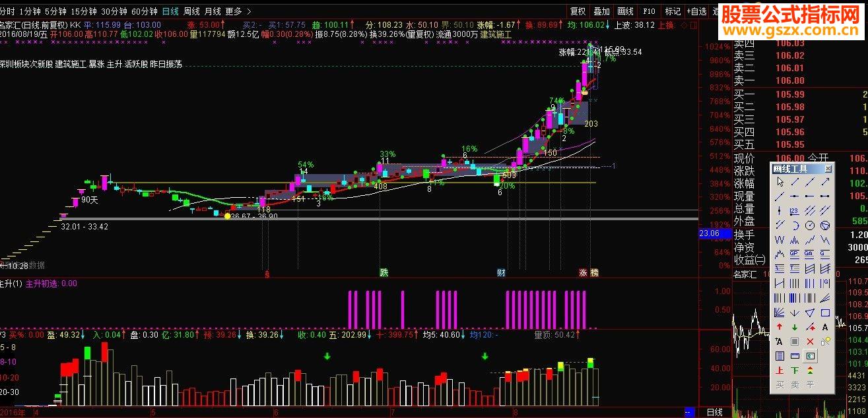Viewport: 868px width, 418px height.
Task: Select the vertical line with dot tool
Action: pyautogui.click(x=780, y=210)
